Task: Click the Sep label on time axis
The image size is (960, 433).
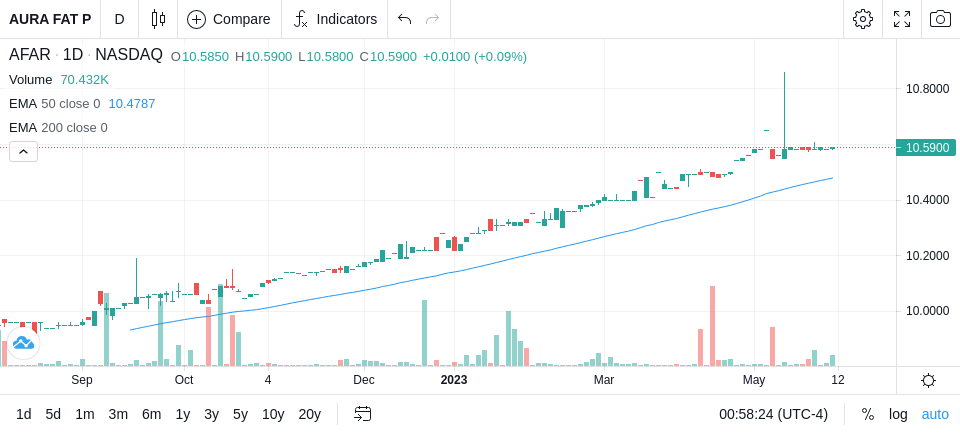Action: (x=82, y=380)
